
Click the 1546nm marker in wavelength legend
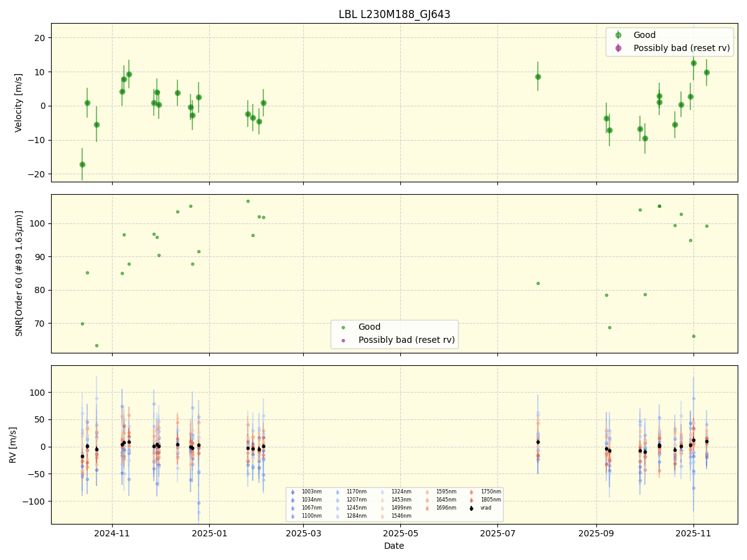tap(382, 516)
